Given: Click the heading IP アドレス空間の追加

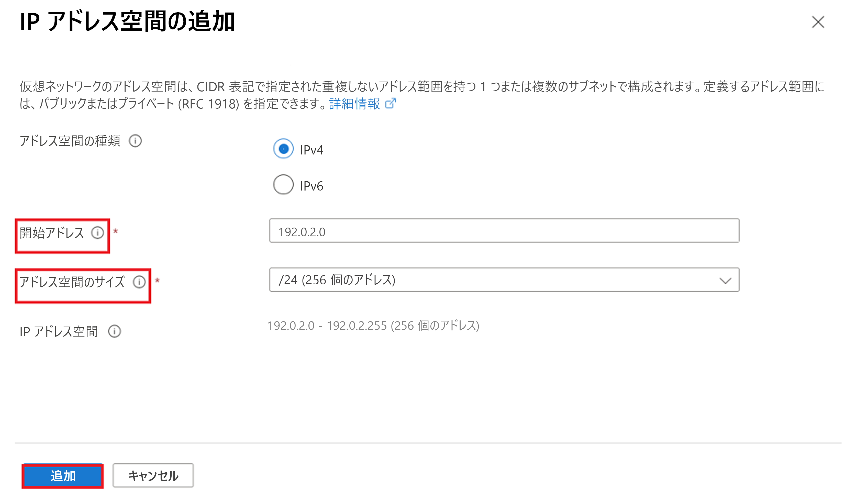Looking at the screenshot, I should [x=127, y=21].
